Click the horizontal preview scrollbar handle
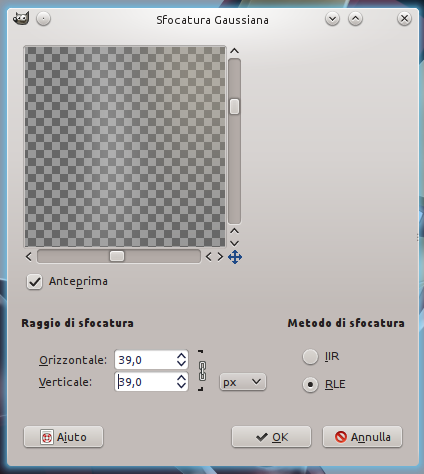 (117, 256)
